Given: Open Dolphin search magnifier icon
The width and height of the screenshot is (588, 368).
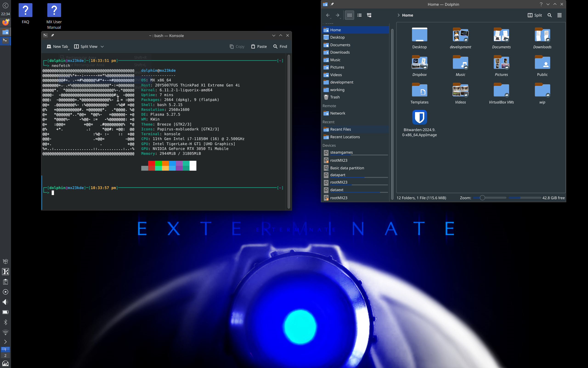Looking at the screenshot, I should (550, 15).
